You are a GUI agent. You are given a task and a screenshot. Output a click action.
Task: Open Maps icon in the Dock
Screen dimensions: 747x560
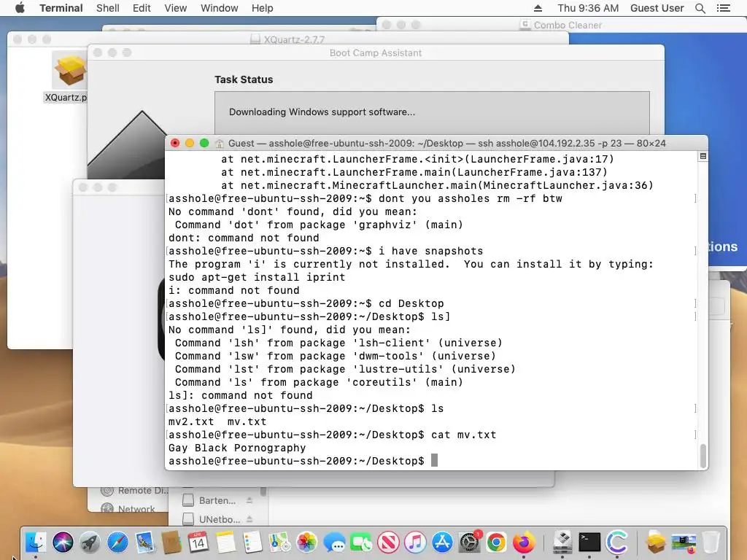pos(279,542)
